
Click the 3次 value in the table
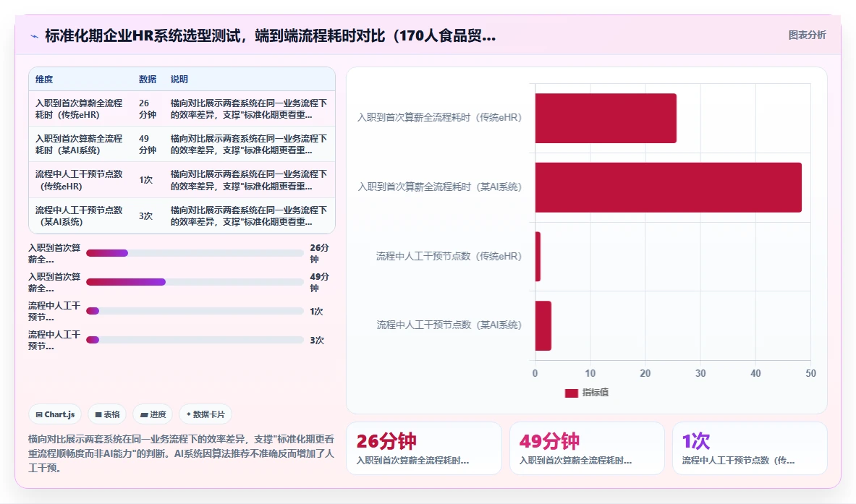click(145, 216)
